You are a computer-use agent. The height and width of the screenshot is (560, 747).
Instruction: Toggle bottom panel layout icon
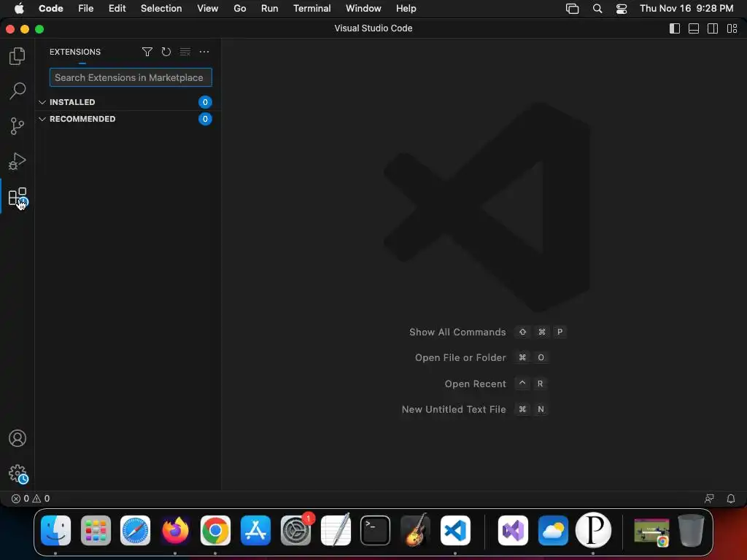coord(694,28)
